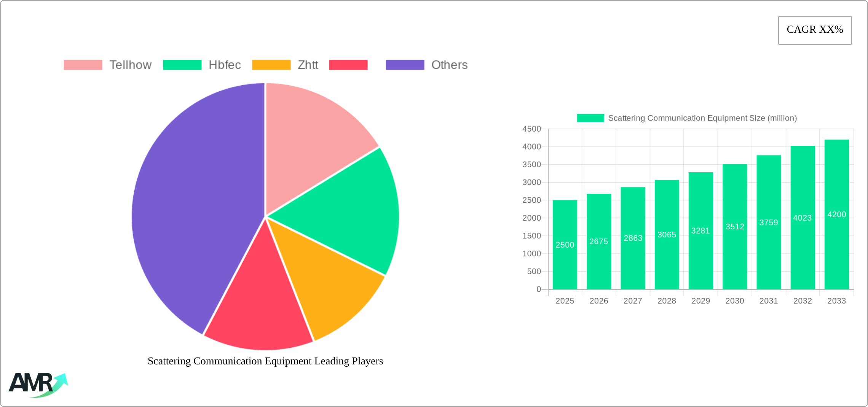This screenshot has width=868, height=407.
Task: Click the 2000 y-axis label
Action: point(532,218)
